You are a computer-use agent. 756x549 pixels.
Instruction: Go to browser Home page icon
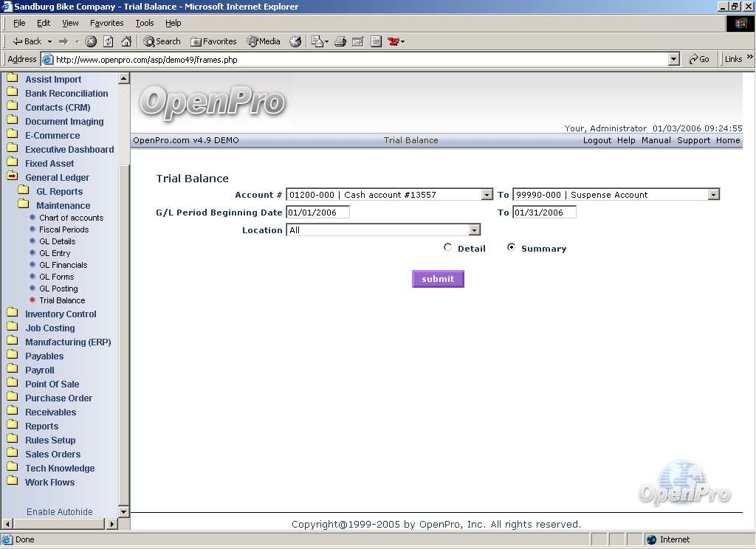pos(126,41)
